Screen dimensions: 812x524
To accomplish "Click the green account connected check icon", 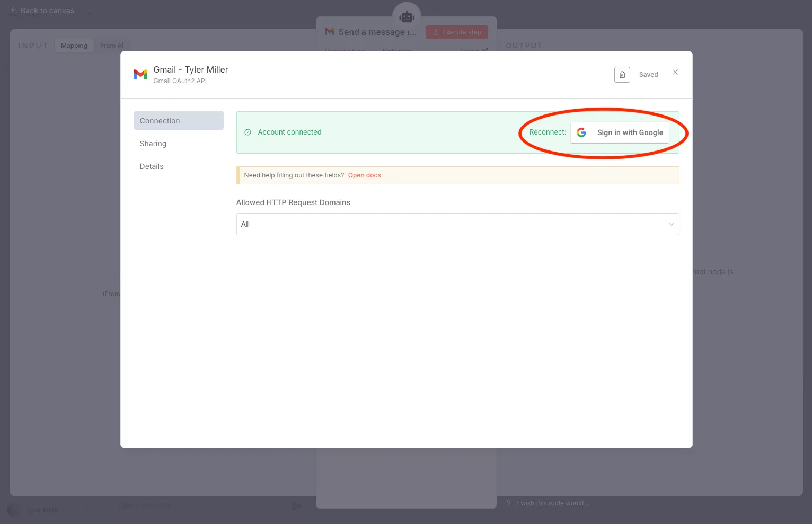I will coord(248,132).
